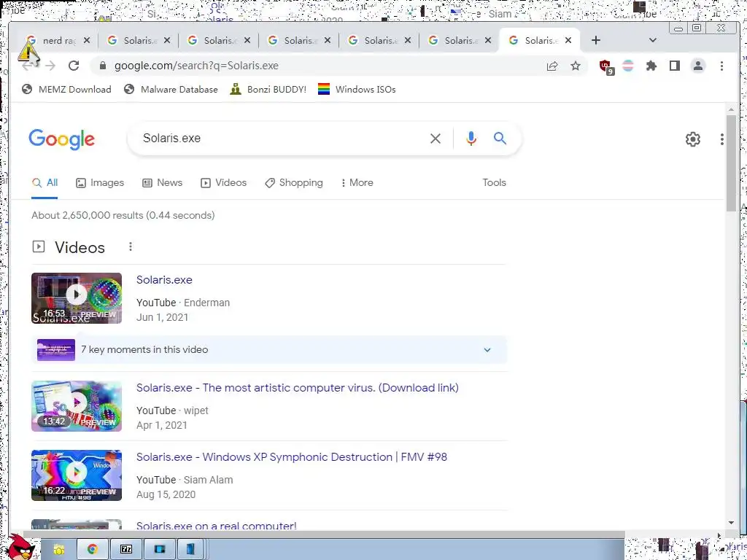Click the Solaris.exe search input field
The height and width of the screenshot is (560, 747).
[281, 138]
